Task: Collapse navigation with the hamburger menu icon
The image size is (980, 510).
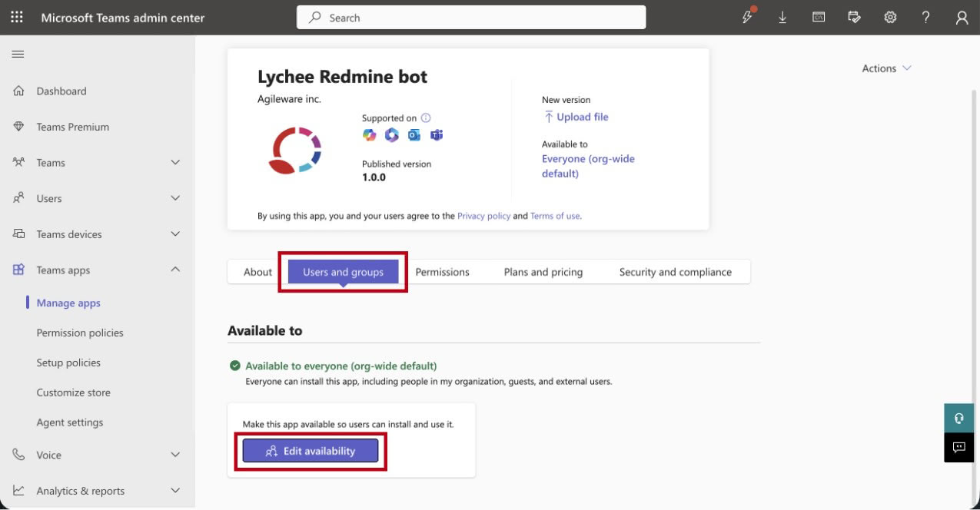Action: 18,55
